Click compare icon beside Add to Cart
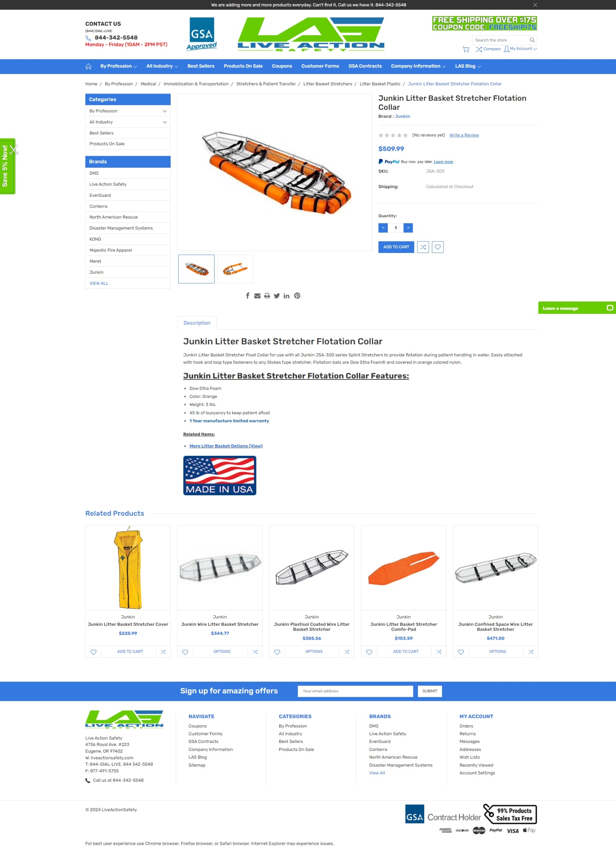Viewport: 616px width, 852px height. 423,247
